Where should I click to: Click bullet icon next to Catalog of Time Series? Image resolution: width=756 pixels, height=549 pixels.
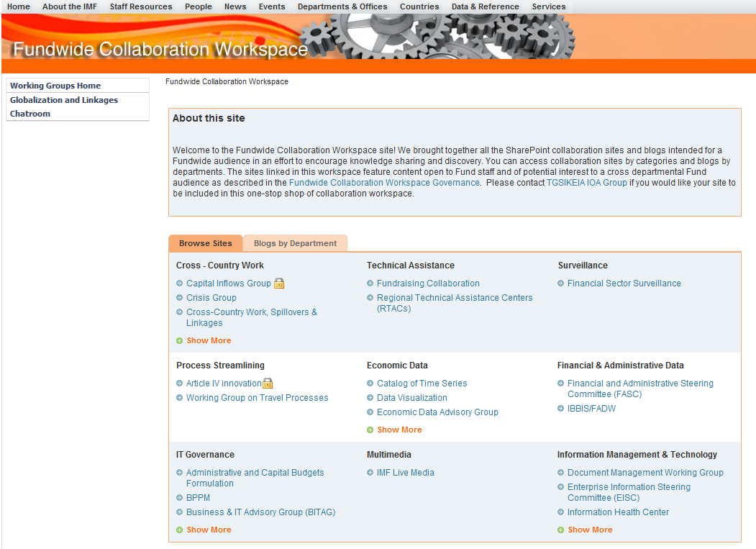tap(370, 383)
